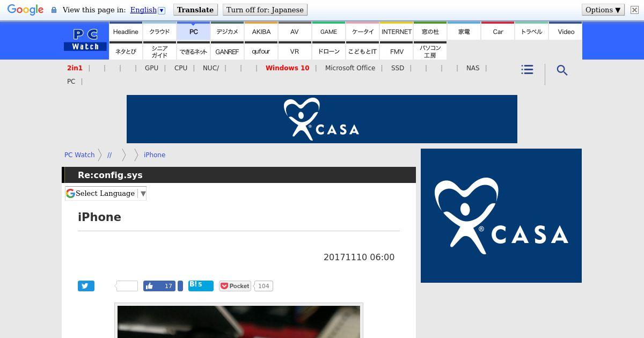Open the AKIBA tab

click(x=261, y=31)
